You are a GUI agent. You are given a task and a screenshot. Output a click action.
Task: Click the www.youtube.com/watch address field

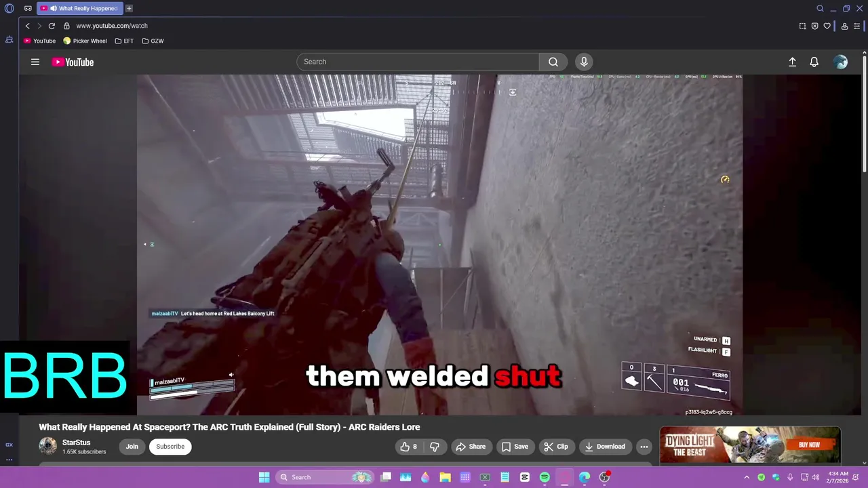[x=112, y=26]
